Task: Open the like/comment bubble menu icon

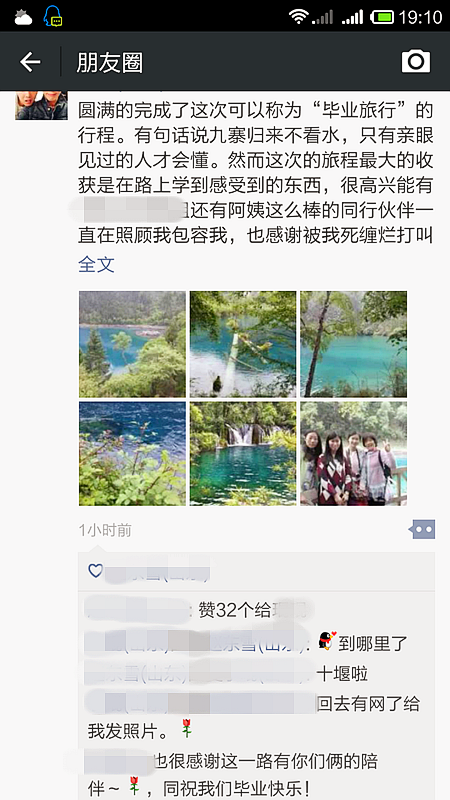Action: point(422,530)
